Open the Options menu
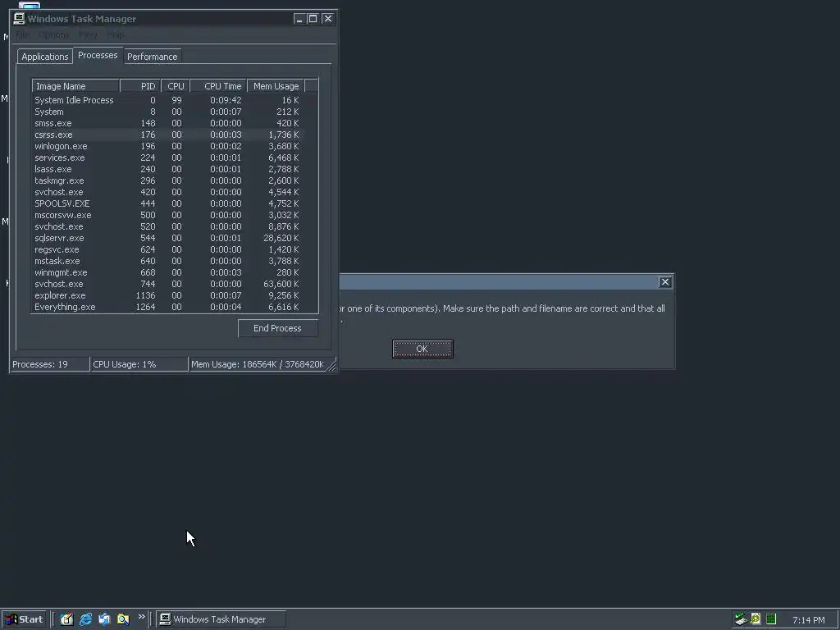The height and width of the screenshot is (630, 840). (53, 34)
